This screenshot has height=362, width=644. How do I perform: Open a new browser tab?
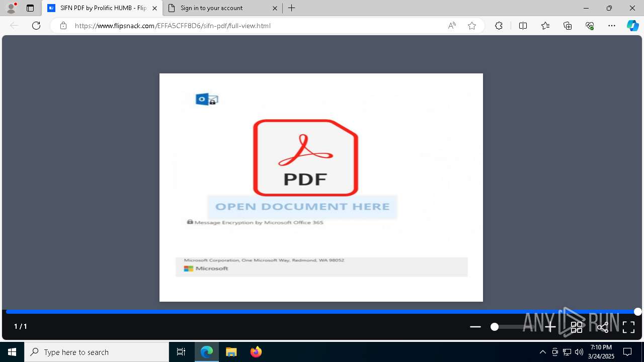coord(291,8)
